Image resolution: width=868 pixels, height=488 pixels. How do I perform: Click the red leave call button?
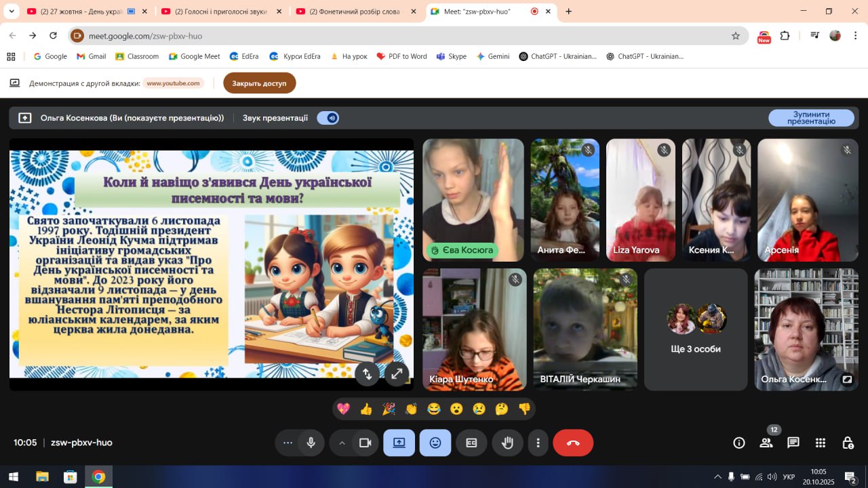[573, 443]
